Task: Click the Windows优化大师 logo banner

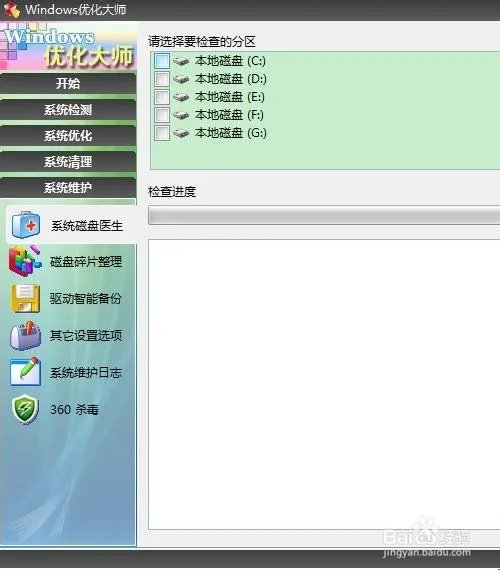Action: [68, 46]
